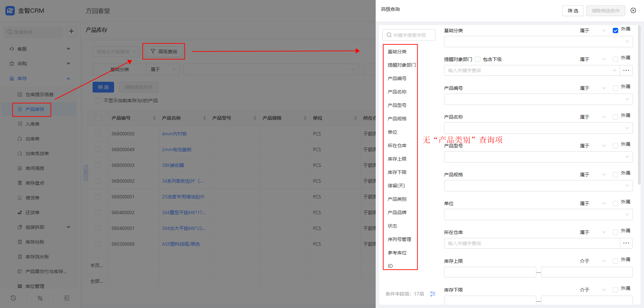Click the 筛选 button in advanced query header
The width and height of the screenshot is (644, 308).
(x=573, y=11)
